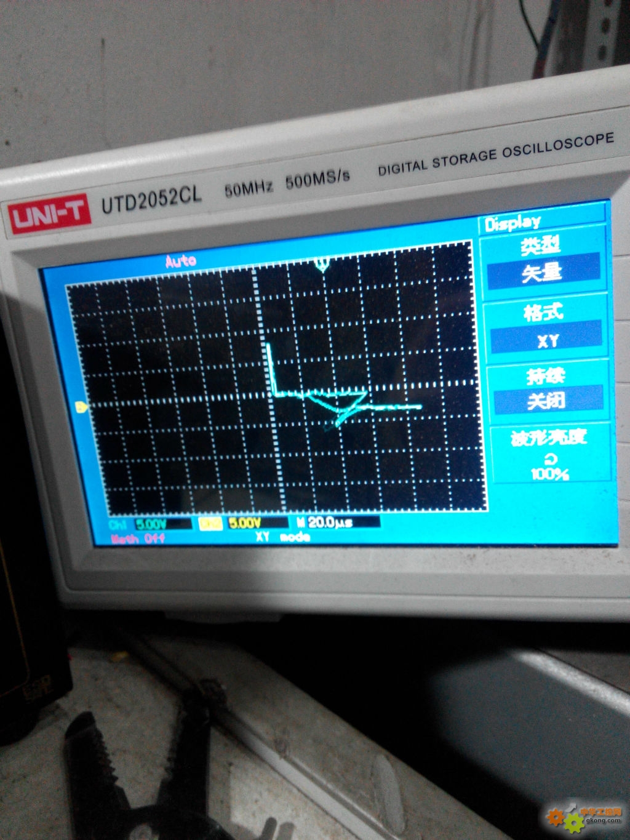Adjust the 波形亮度 100% waveform brightness
Viewport: 630px width, 840px height.
click(x=550, y=454)
